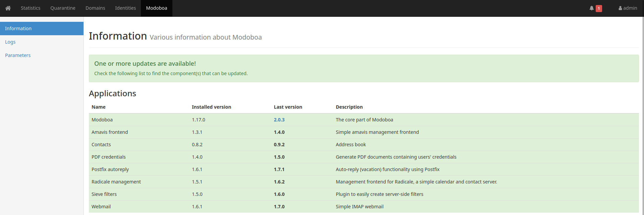Click the Description column header
The image size is (644, 215).
[x=349, y=107]
